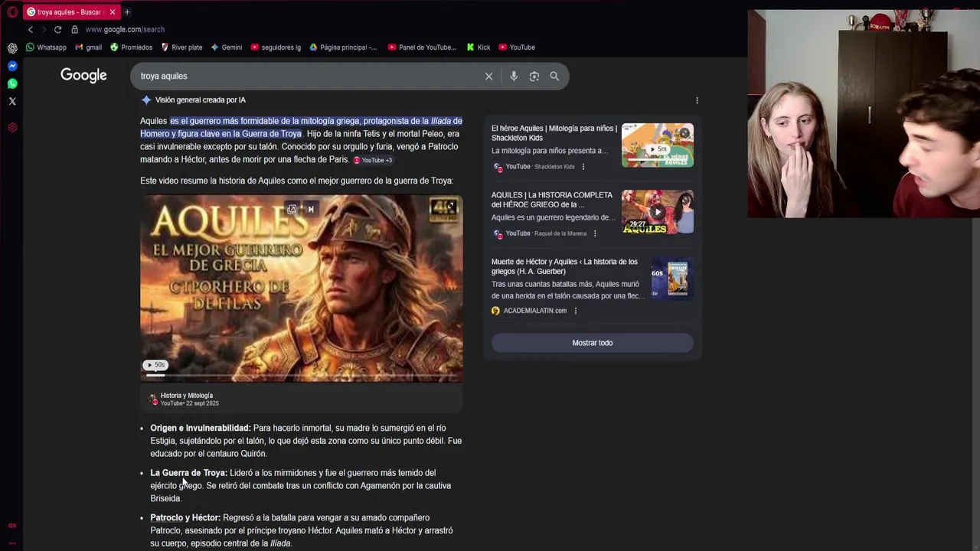Open 'El héroe Aquiles | Mitología para niños' result
Image resolution: width=980 pixels, height=551 pixels.
point(554,133)
